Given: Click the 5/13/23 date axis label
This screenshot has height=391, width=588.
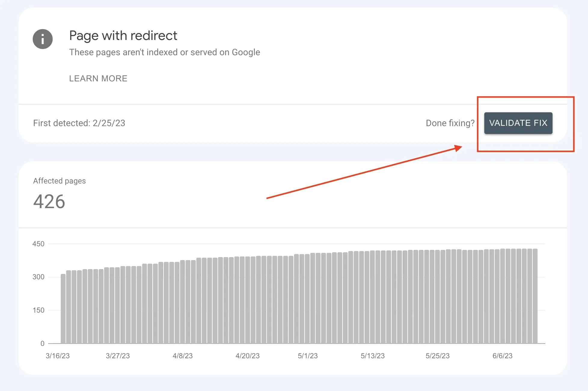Looking at the screenshot, I should 372,356.
